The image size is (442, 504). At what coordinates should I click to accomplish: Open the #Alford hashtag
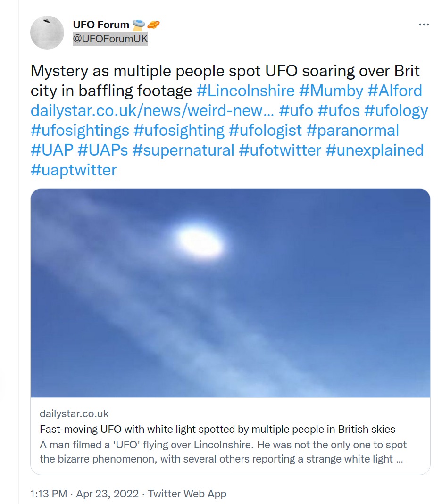[395, 91]
